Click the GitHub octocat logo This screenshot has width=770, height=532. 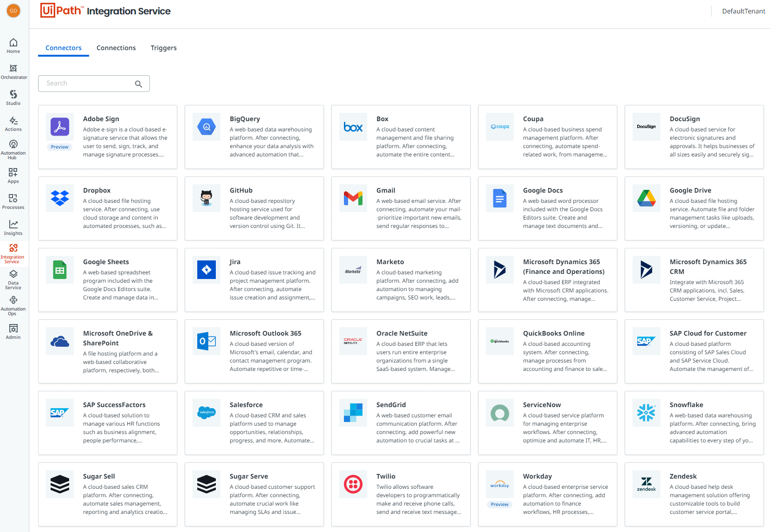click(x=207, y=198)
